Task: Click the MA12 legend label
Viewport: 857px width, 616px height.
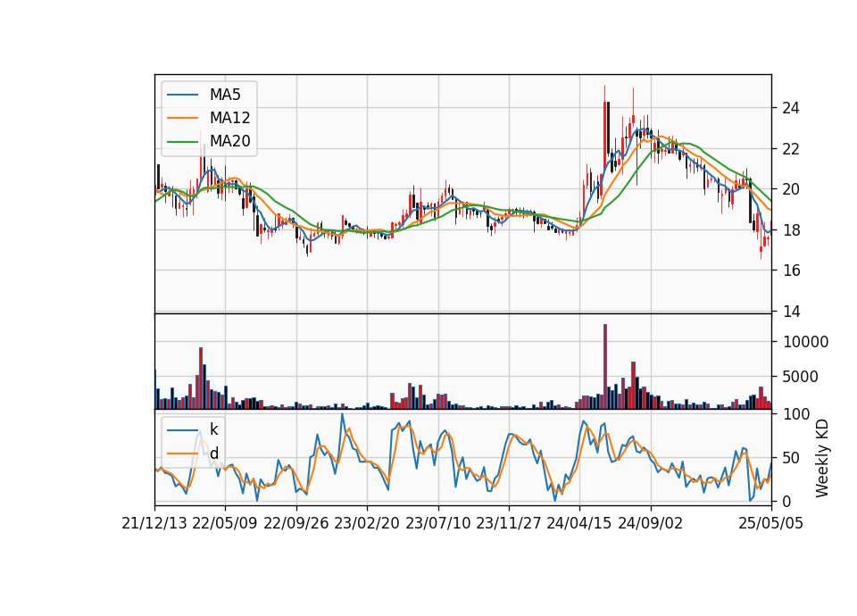Action: 229,118
